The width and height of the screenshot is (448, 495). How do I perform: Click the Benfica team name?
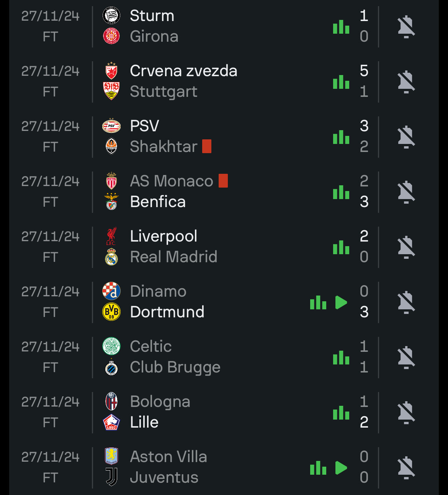point(158,202)
